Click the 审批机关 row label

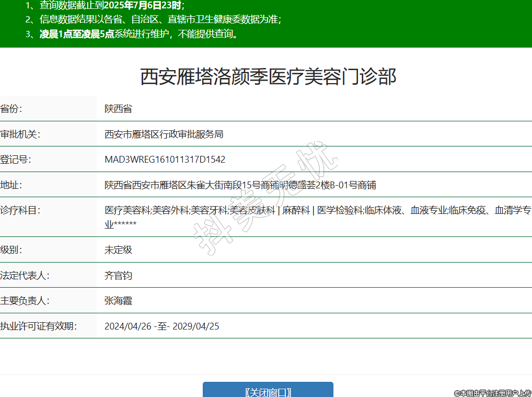[20, 134]
